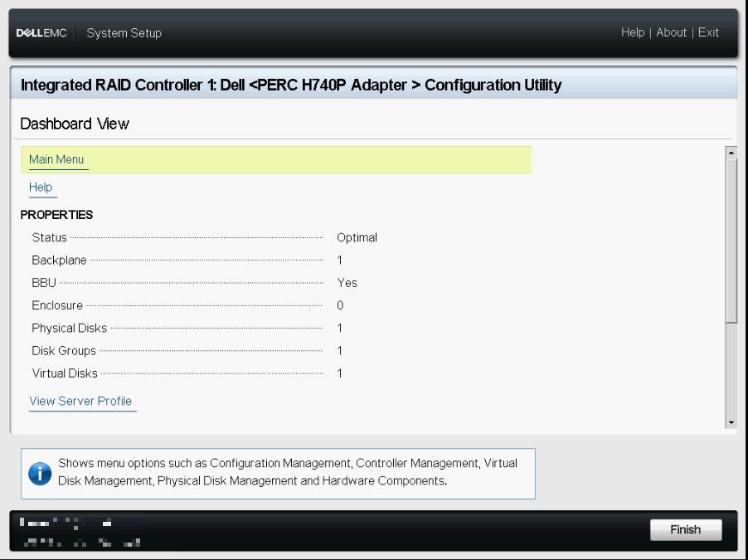Click the Backplane property label

click(x=59, y=261)
